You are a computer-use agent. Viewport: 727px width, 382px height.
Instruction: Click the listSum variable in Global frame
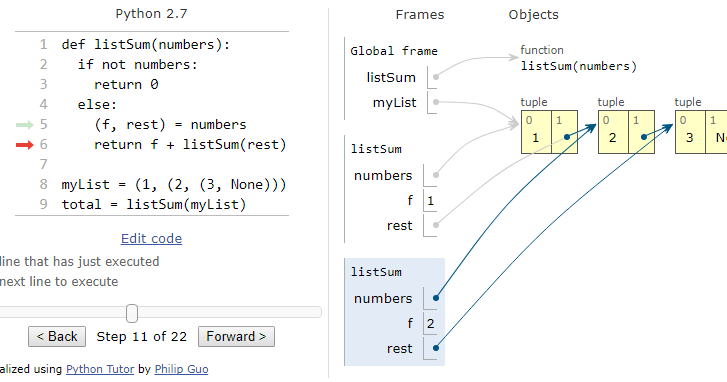tap(391, 77)
